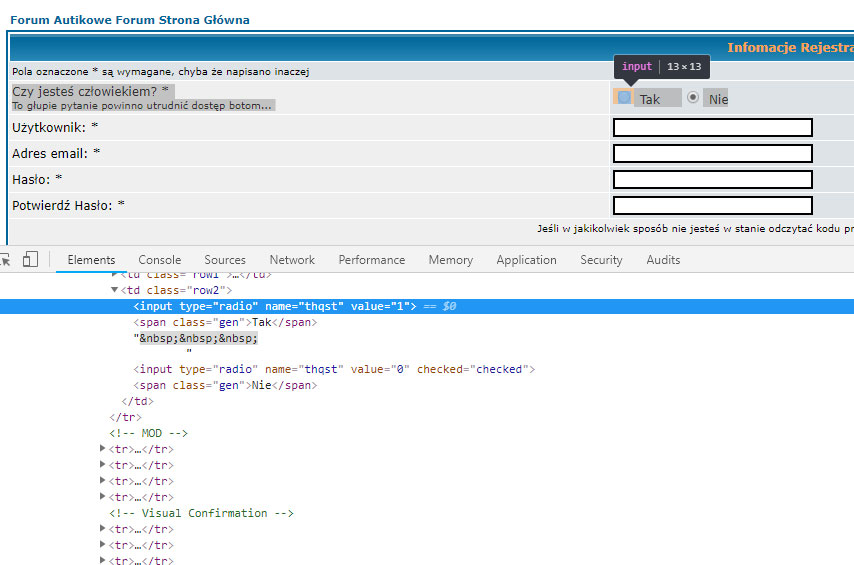Open the Memory tab
Screen dimensions: 854x565
(x=450, y=260)
